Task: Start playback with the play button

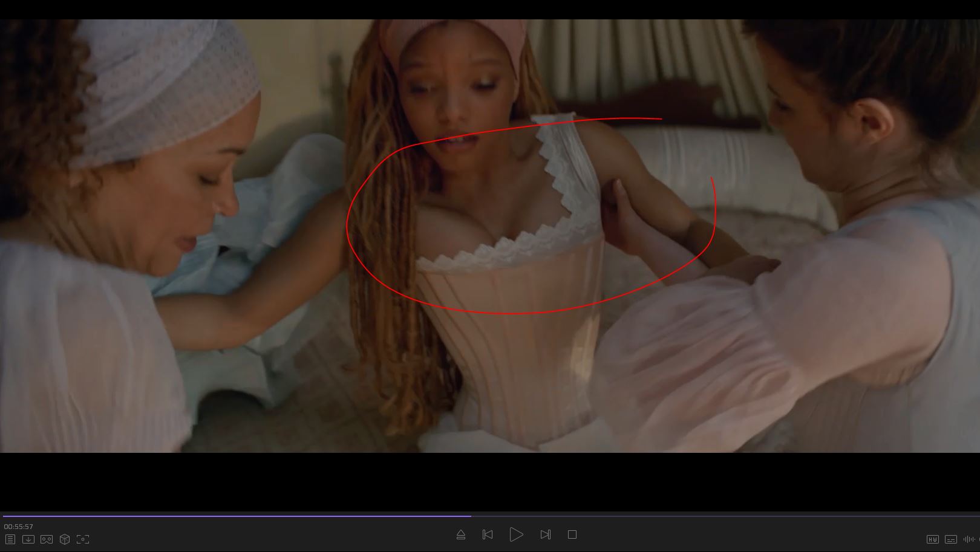Action: pos(516,534)
